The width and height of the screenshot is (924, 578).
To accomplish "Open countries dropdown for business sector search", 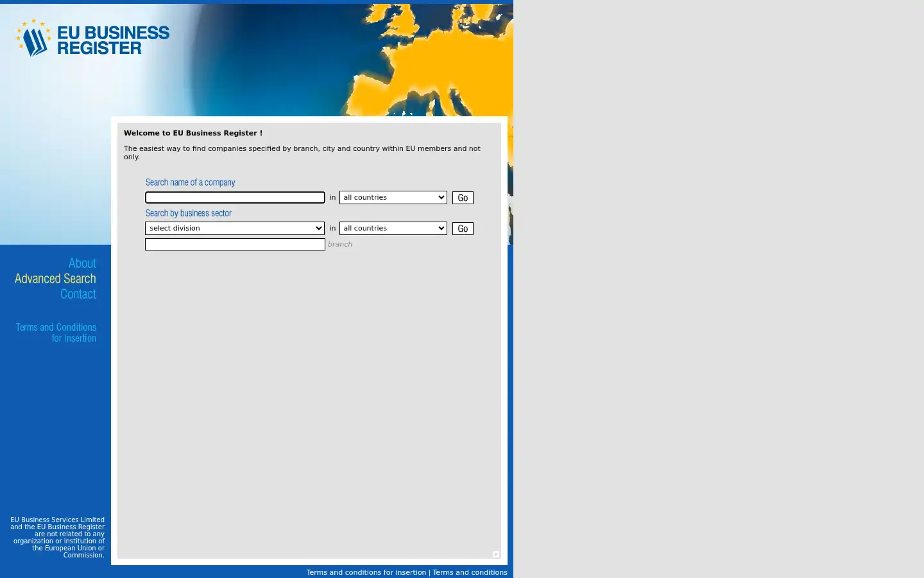I will [393, 228].
